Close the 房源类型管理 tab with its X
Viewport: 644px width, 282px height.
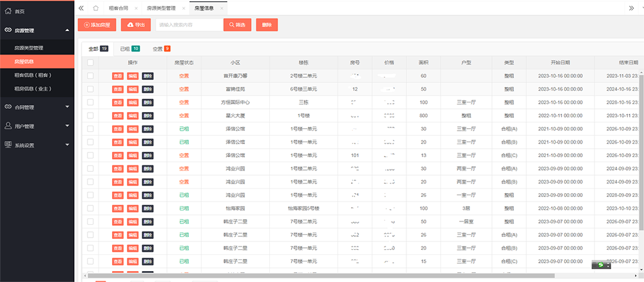[182, 8]
